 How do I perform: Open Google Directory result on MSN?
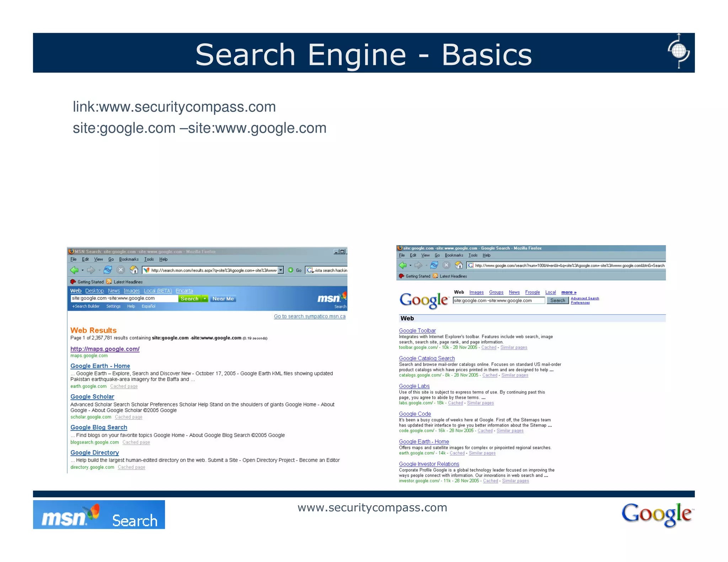pos(95,453)
